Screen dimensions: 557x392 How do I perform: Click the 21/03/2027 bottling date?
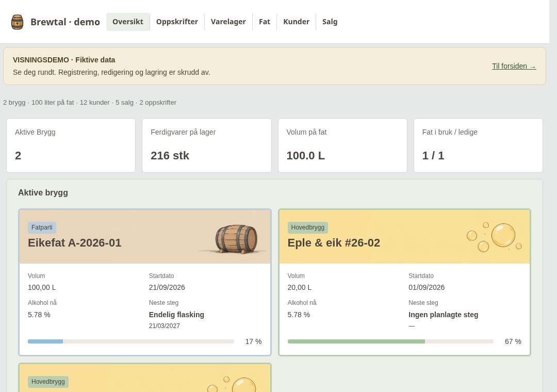pyautogui.click(x=164, y=325)
